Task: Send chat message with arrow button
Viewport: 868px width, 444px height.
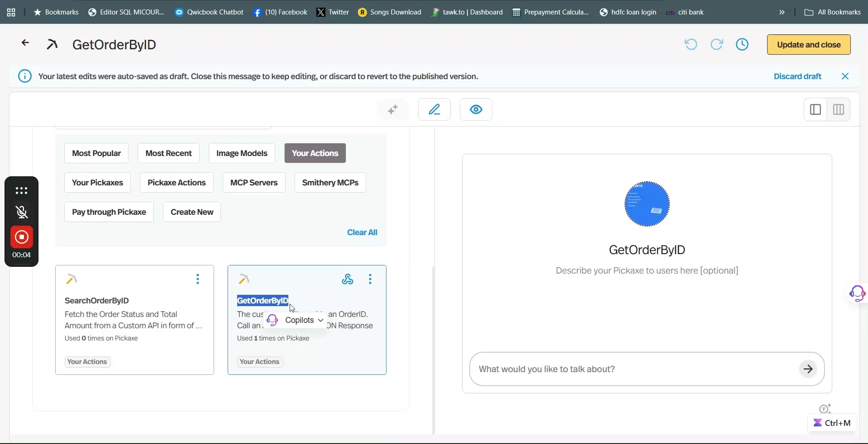Action: click(x=808, y=369)
